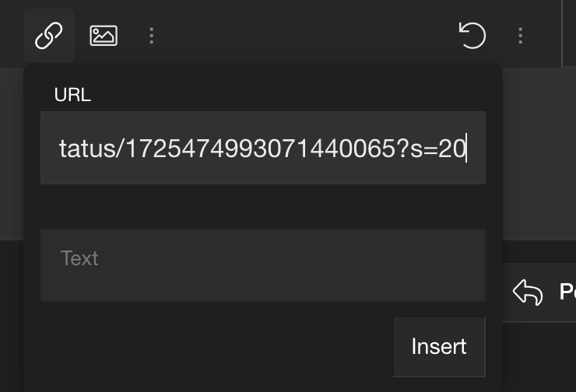Click the curved reply icon beside Po

[x=528, y=292]
